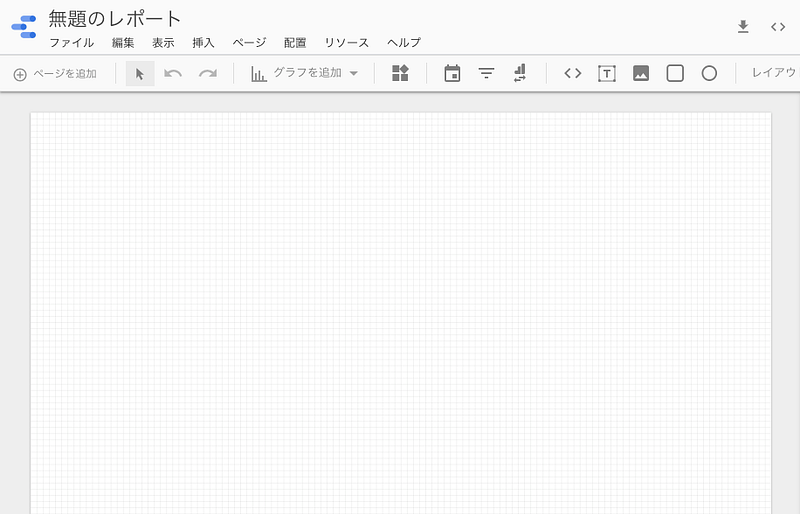
Task: Insert an image
Action: click(x=641, y=74)
